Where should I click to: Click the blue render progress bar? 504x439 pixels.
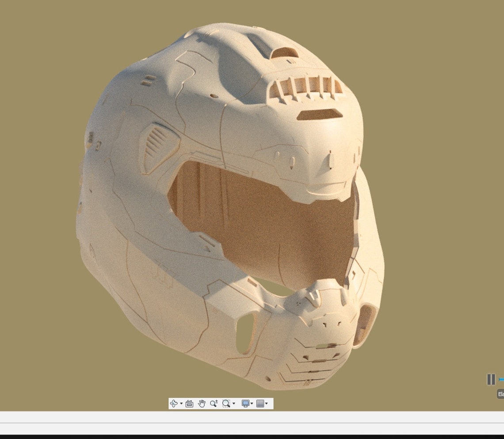tap(501, 380)
